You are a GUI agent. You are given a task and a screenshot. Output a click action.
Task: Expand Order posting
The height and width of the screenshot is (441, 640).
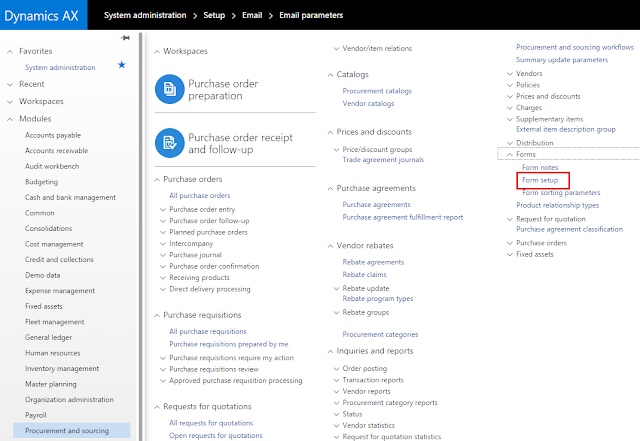point(336,369)
